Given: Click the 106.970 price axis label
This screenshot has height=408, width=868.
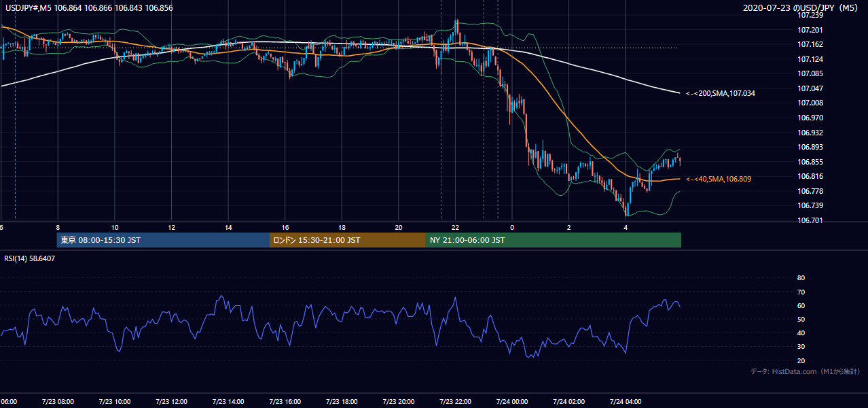Looking at the screenshot, I should [x=811, y=118].
